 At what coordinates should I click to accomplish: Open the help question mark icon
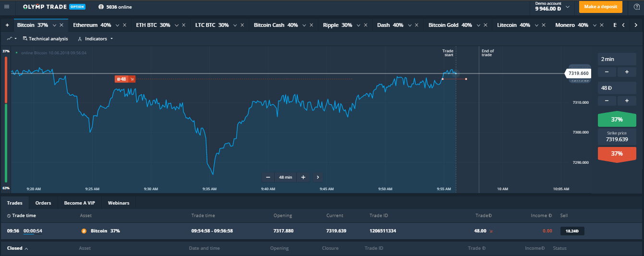coord(637,7)
